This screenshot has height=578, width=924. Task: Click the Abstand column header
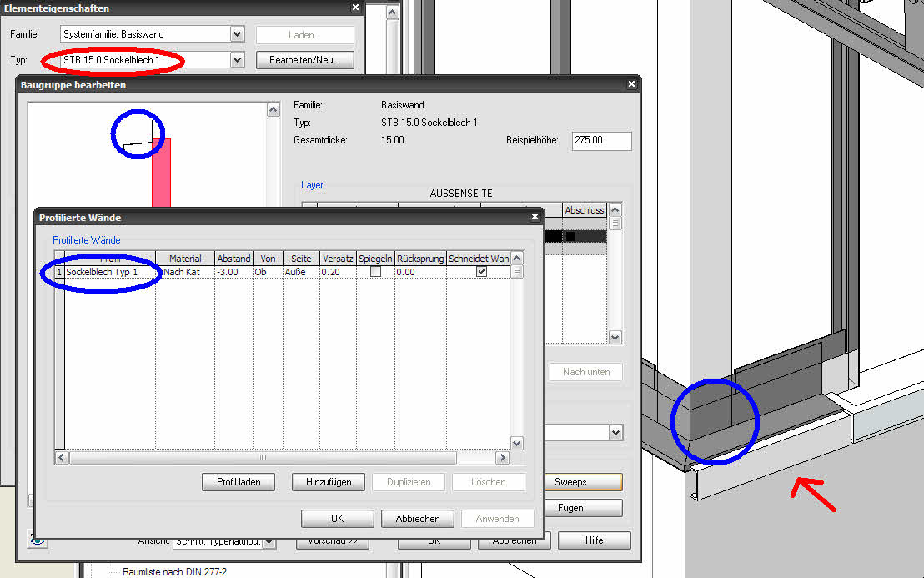pos(234,258)
